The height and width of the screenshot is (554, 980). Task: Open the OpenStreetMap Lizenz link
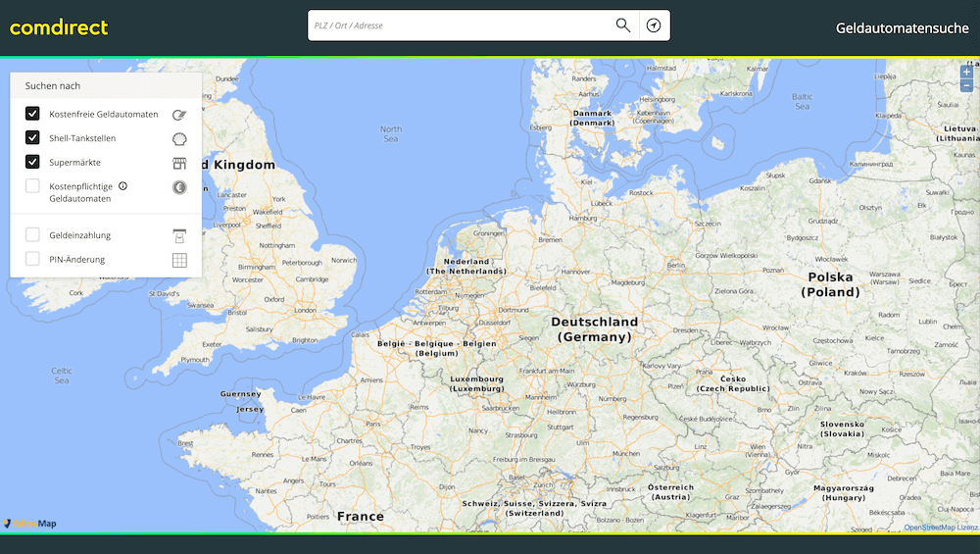(941, 528)
